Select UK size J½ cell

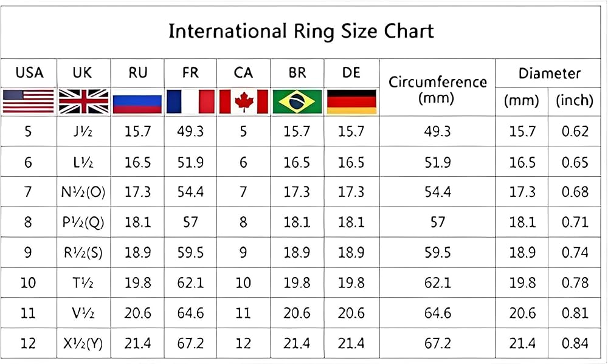(83, 131)
